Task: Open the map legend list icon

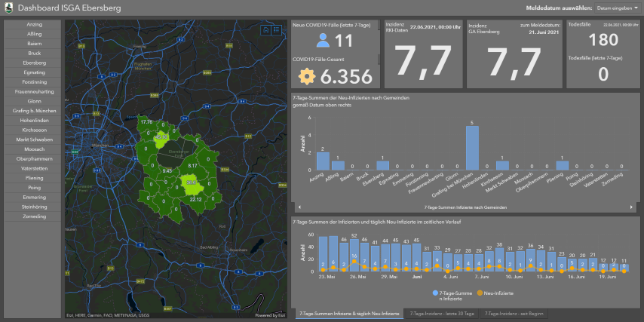Action: (x=276, y=29)
